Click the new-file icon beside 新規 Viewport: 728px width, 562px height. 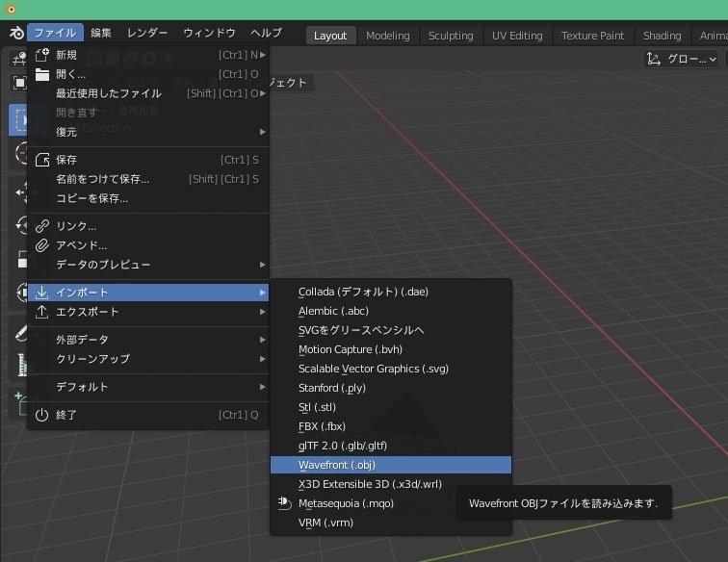(x=42, y=55)
